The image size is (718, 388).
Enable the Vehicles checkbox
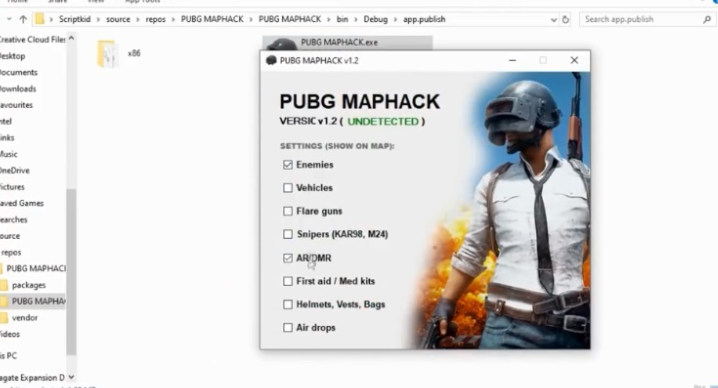point(288,188)
